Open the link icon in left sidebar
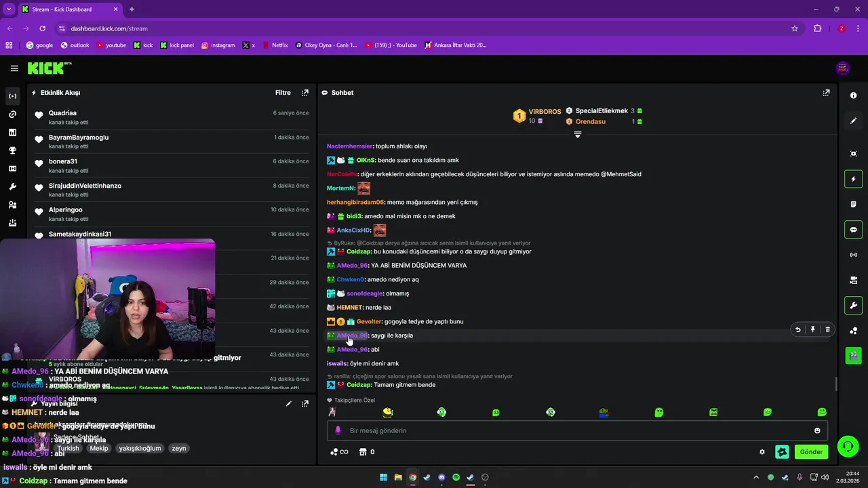Screen dimensions: 868x488 coord(12,115)
